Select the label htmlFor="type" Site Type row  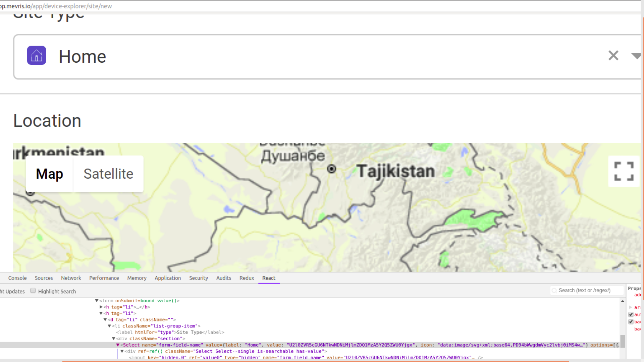(x=170, y=333)
